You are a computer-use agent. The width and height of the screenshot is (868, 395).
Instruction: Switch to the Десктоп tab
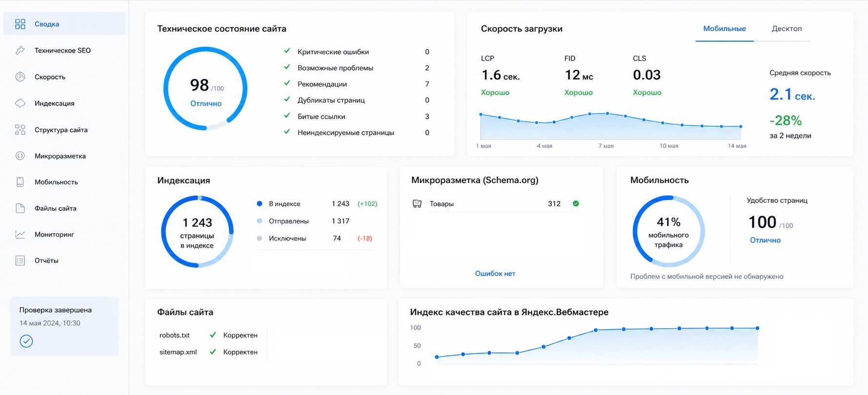(787, 29)
